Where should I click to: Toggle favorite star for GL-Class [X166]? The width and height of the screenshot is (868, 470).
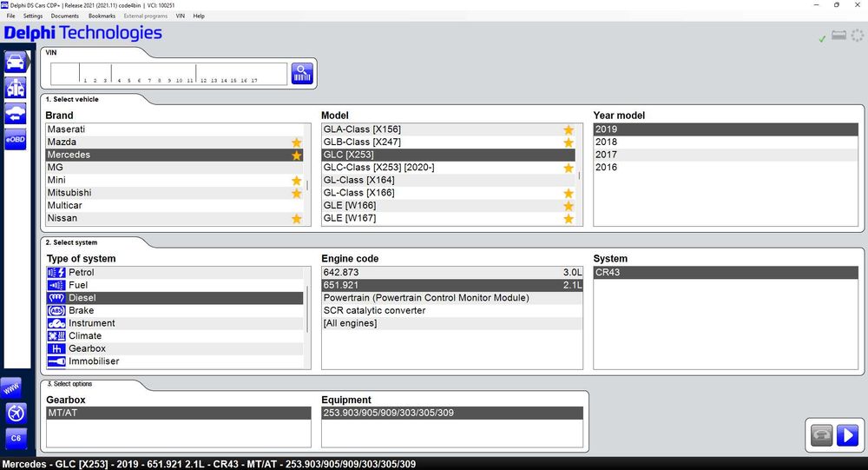point(569,194)
